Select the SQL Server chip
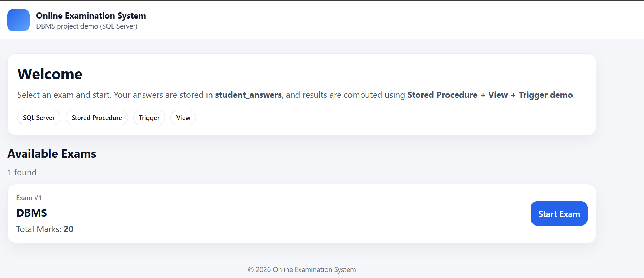This screenshot has width=644, height=278. pyautogui.click(x=39, y=118)
